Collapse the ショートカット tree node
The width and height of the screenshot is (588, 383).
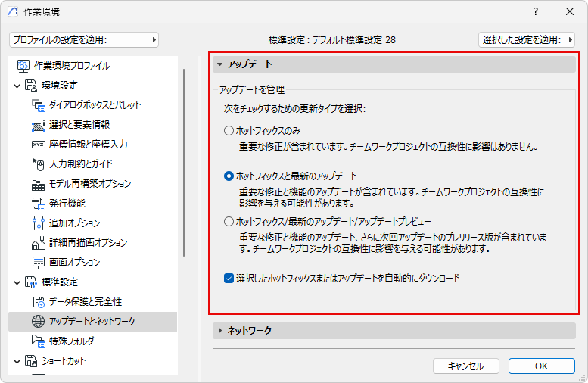(x=17, y=362)
